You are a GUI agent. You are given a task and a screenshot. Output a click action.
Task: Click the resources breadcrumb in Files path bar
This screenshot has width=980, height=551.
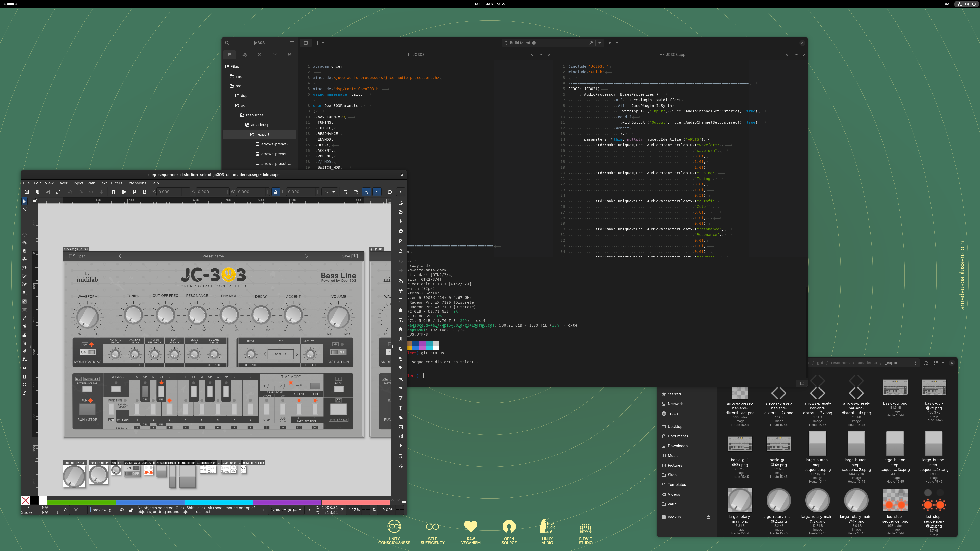[x=840, y=363]
